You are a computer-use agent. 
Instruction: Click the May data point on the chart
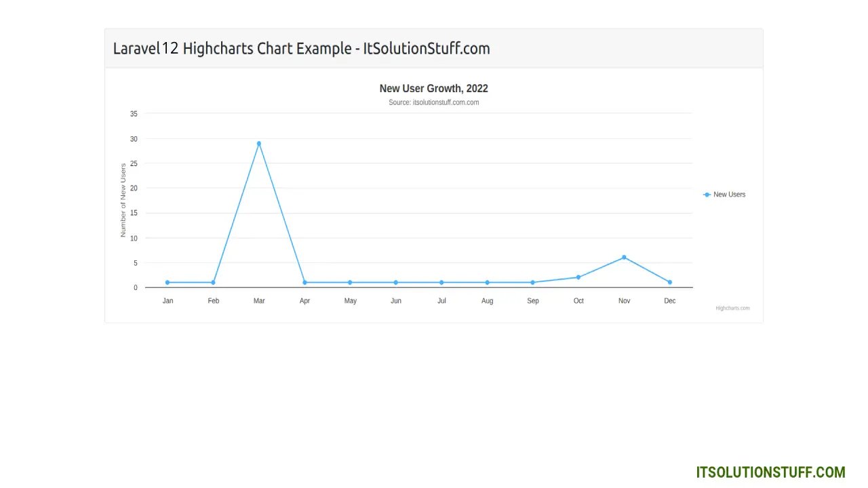(350, 283)
